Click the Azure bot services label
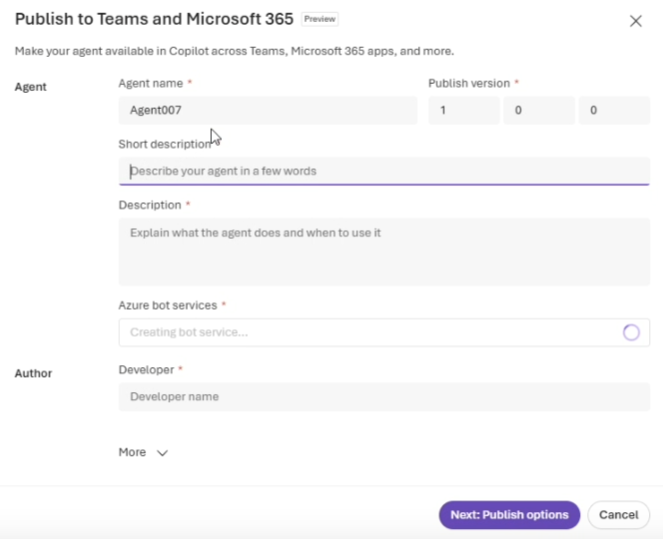Screen dimensions: 663x539 pos(168,305)
